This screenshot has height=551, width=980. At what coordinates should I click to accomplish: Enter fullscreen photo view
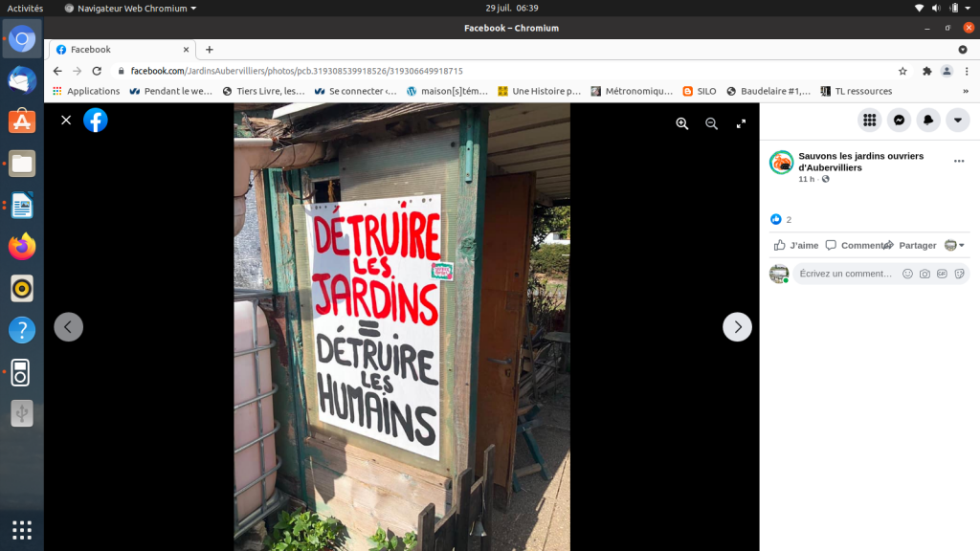741,123
